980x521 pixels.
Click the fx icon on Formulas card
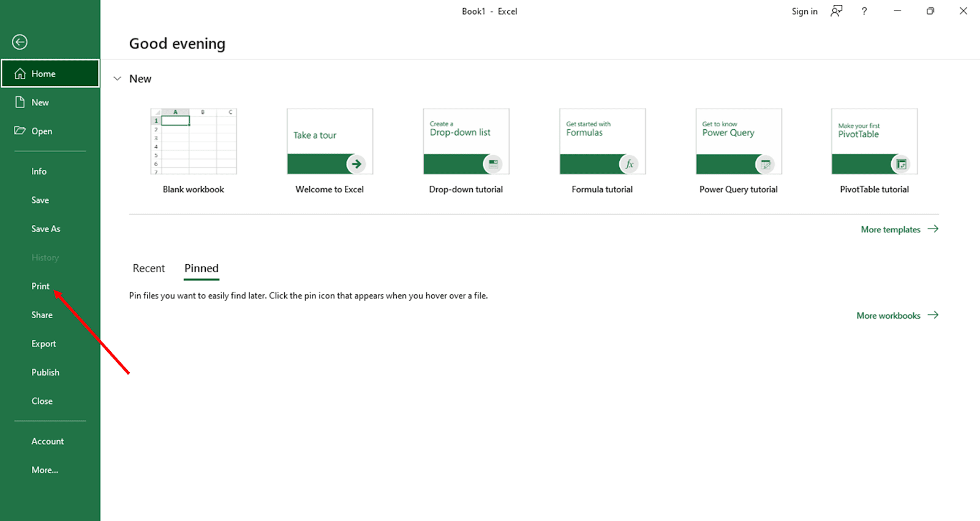pos(629,164)
